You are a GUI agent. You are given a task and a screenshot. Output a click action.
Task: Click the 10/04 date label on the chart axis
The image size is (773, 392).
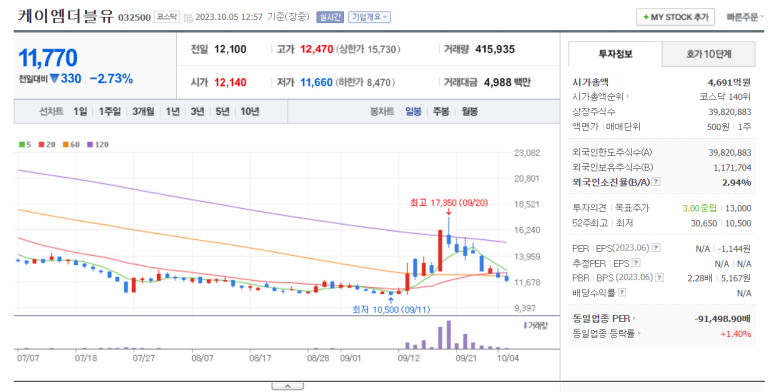click(508, 358)
